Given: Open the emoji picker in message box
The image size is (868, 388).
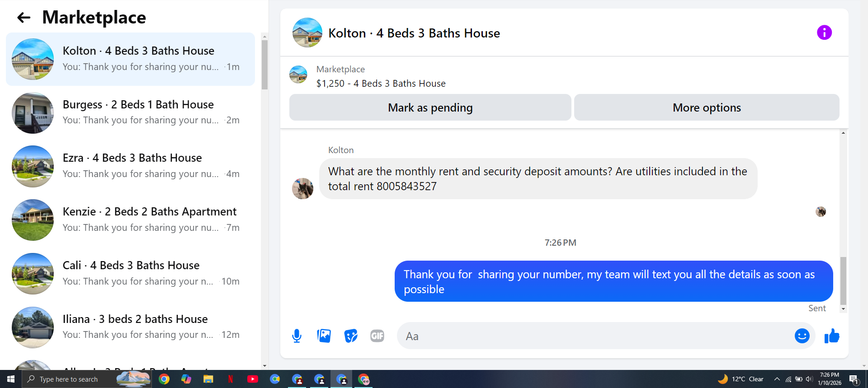Looking at the screenshot, I should pos(802,336).
